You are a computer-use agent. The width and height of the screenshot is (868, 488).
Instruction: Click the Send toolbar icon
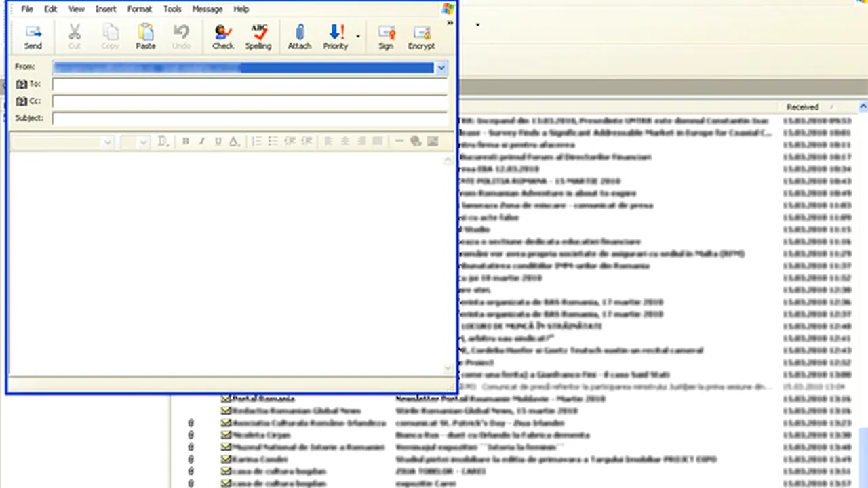click(x=33, y=37)
